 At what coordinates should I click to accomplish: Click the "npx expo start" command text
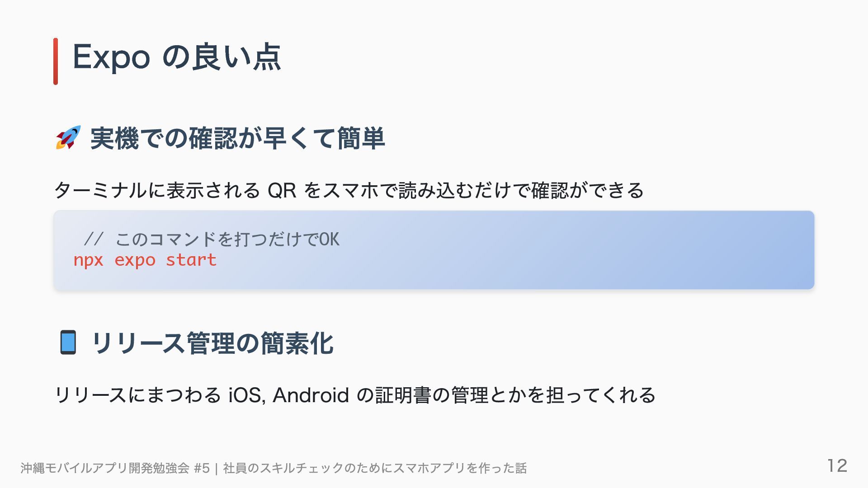tap(145, 260)
